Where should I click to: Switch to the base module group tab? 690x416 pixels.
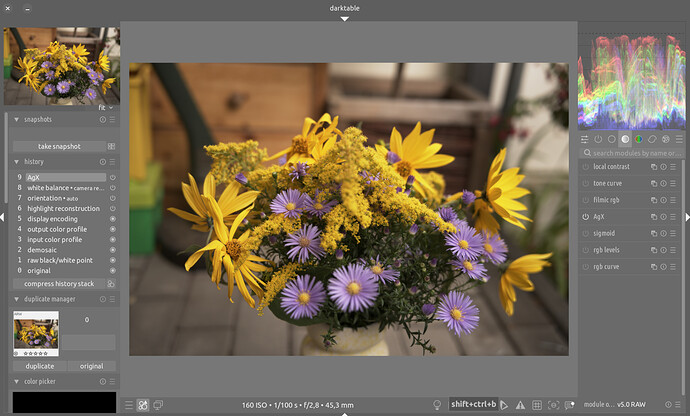pos(612,140)
